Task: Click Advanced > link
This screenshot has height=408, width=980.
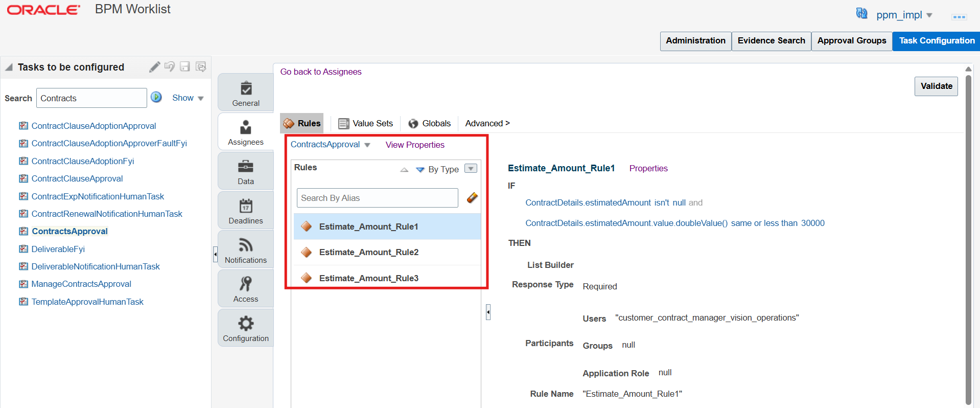Action: pyautogui.click(x=487, y=123)
